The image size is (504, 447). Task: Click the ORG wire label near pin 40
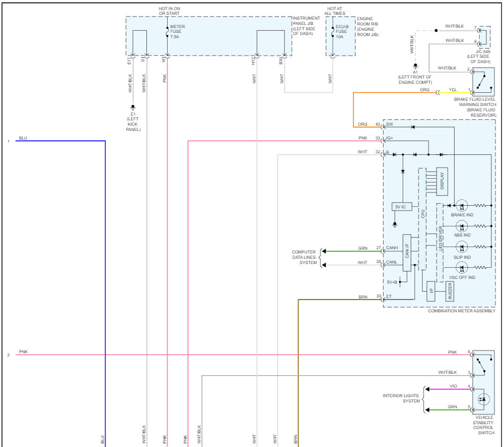[362, 125]
